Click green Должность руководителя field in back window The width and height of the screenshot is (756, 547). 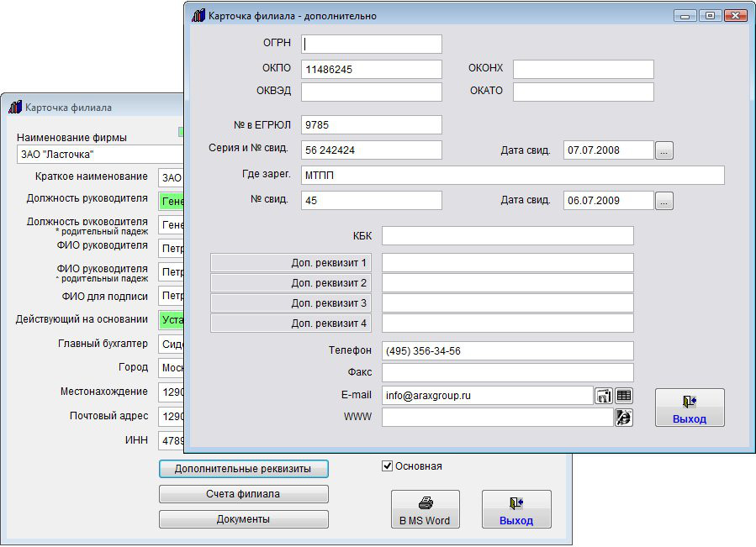point(172,201)
